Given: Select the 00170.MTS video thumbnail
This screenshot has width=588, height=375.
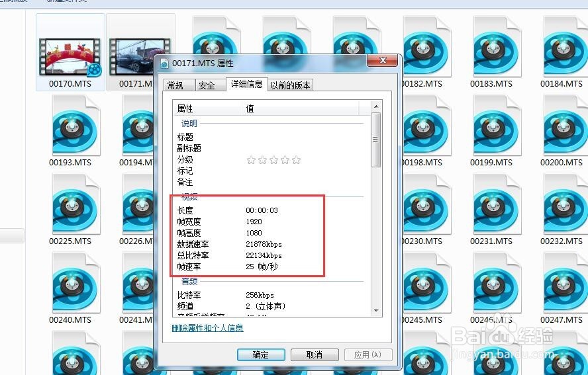Looking at the screenshot, I should pos(70,57).
